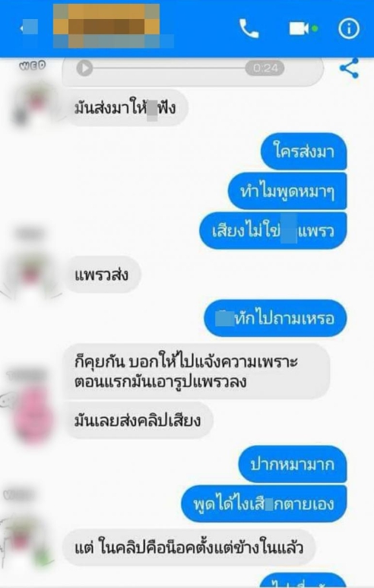Viewport: 374px width, 588px height.
Task: Open sender avatar beside 'มันส่งมาให้' message
Action: pos(32,104)
